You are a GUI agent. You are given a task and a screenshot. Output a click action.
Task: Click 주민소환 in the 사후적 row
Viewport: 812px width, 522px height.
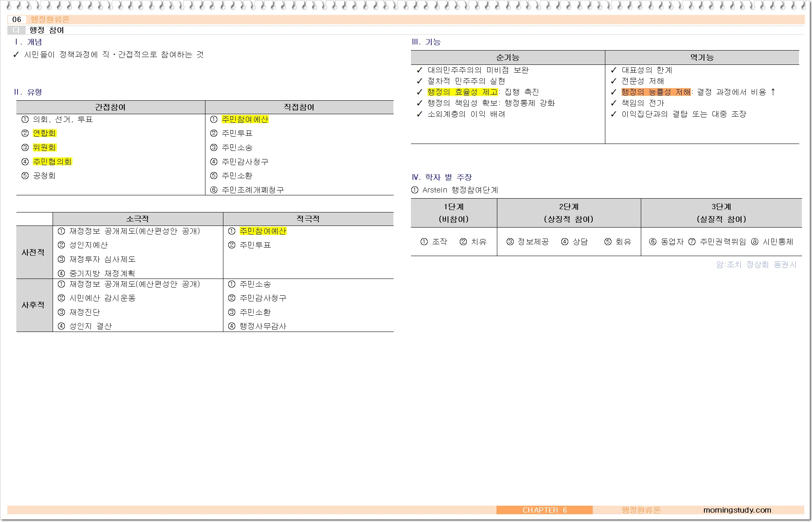(255, 312)
